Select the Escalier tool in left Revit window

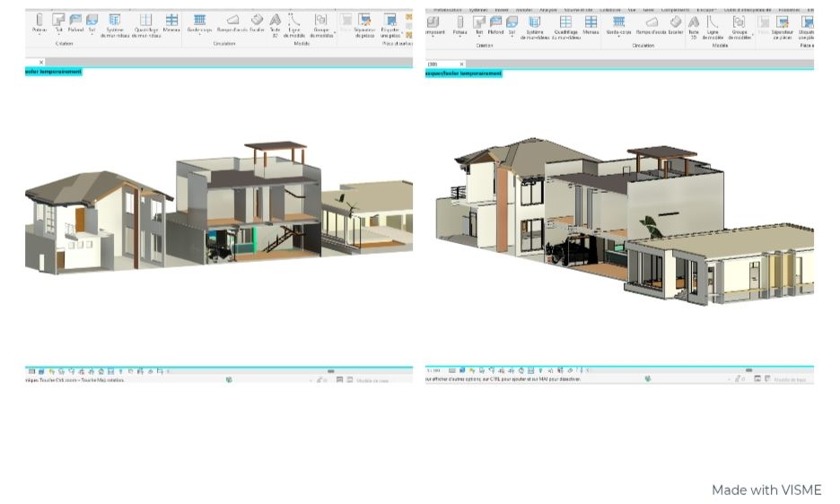click(258, 23)
